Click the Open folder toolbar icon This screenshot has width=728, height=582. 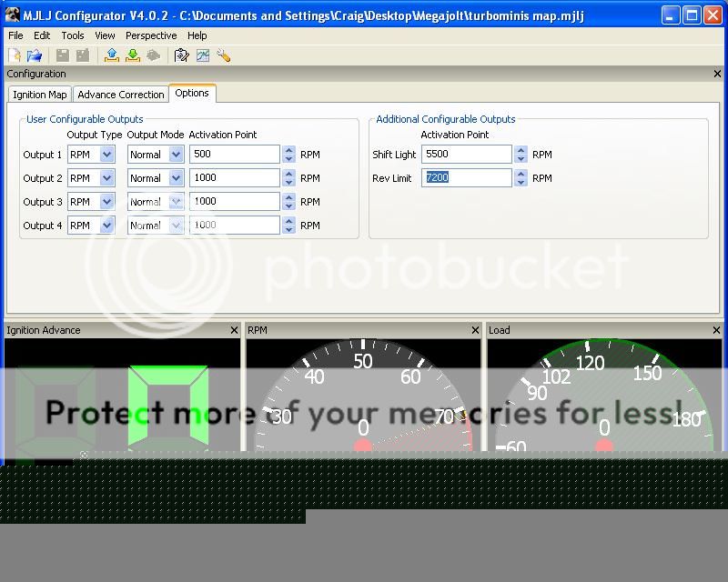click(34, 55)
